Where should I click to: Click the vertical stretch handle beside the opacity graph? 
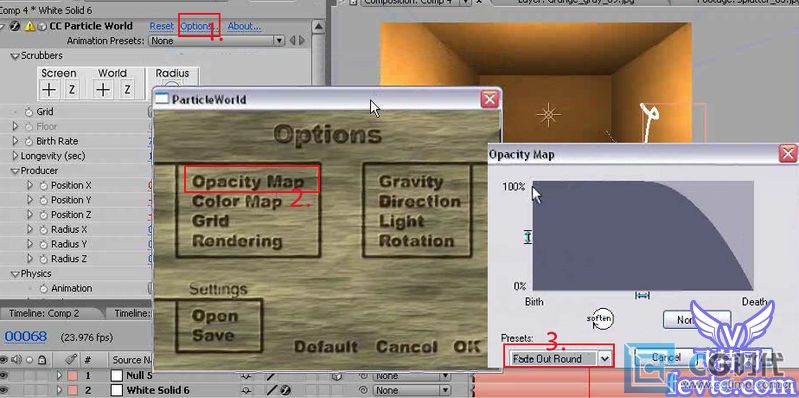(528, 237)
